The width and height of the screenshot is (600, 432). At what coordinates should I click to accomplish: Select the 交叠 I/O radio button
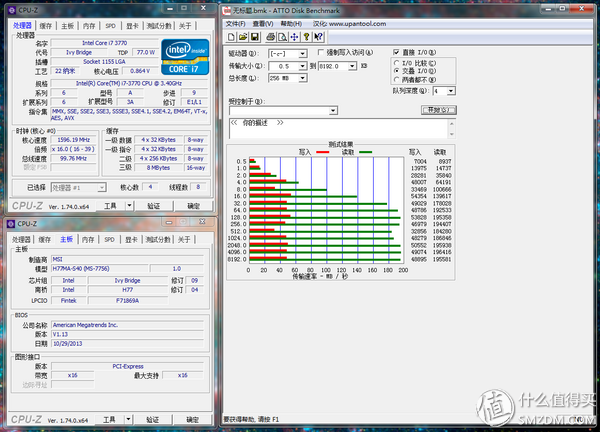tap(396, 71)
